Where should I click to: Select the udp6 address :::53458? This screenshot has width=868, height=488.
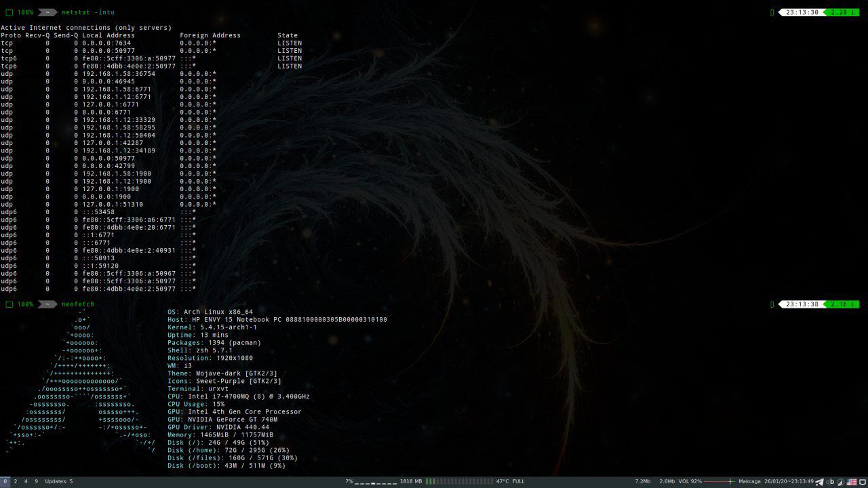[98, 212]
